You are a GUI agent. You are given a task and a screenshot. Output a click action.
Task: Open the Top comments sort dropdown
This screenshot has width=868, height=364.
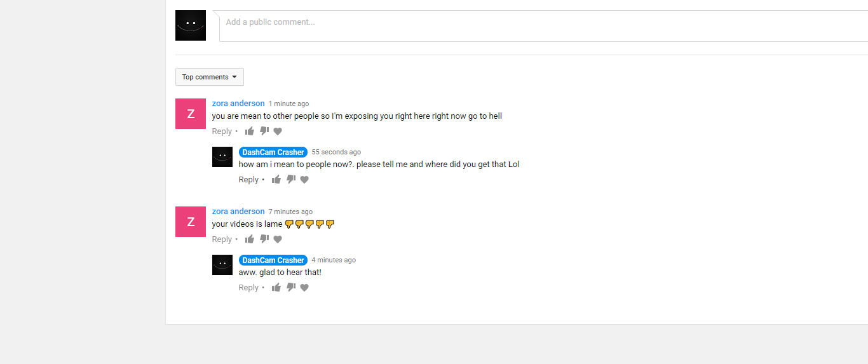(x=210, y=77)
